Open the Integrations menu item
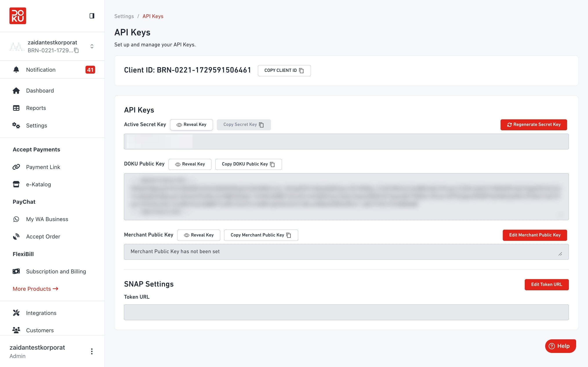The image size is (588, 367). (x=41, y=313)
